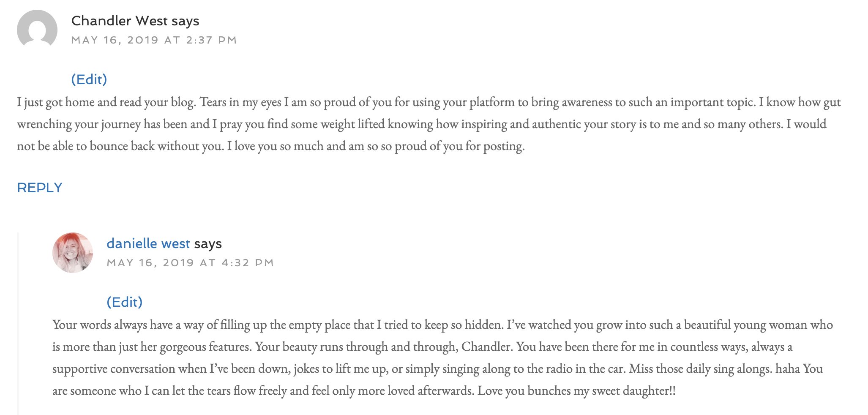This screenshot has height=415, width=868.
Task: Click the comment line starting "not be able to bounce"
Action: (270, 146)
